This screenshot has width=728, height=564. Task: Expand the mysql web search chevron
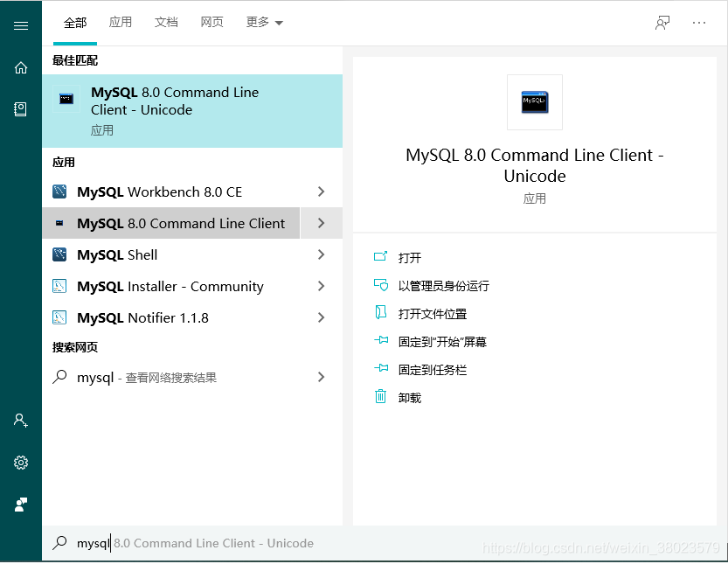[321, 377]
